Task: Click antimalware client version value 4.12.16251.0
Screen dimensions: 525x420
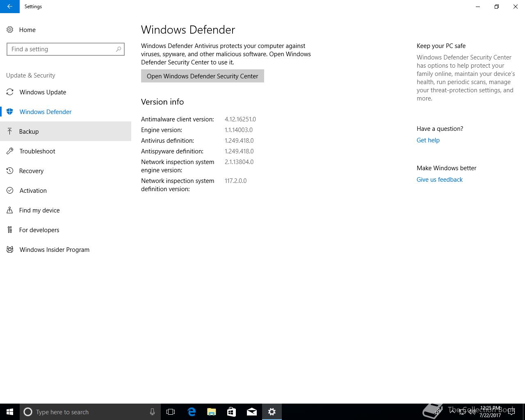Action: pos(240,119)
